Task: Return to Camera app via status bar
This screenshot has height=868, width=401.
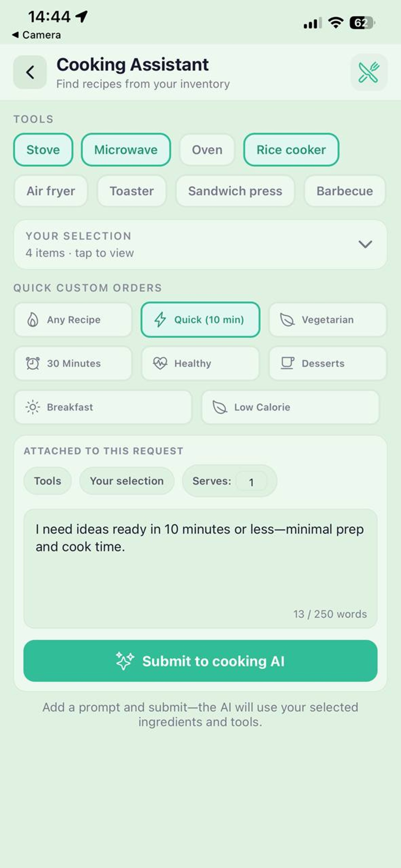Action: click(37, 35)
